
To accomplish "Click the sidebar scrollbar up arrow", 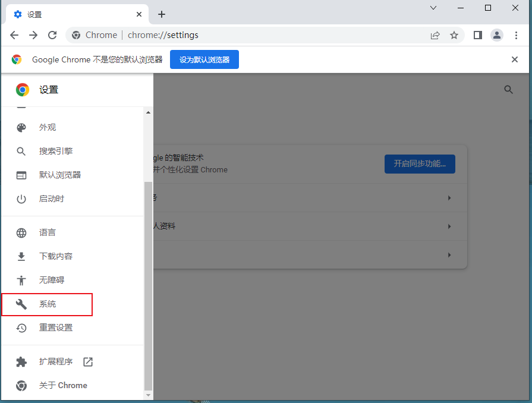I will 148,112.
